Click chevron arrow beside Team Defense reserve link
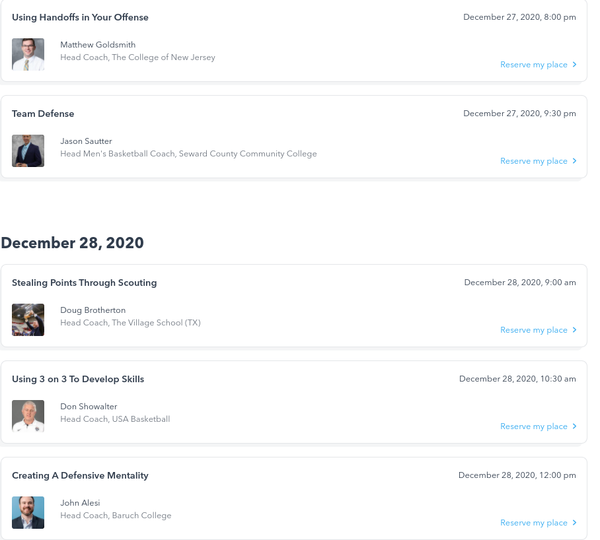This screenshot has width=600, height=540. 575,161
